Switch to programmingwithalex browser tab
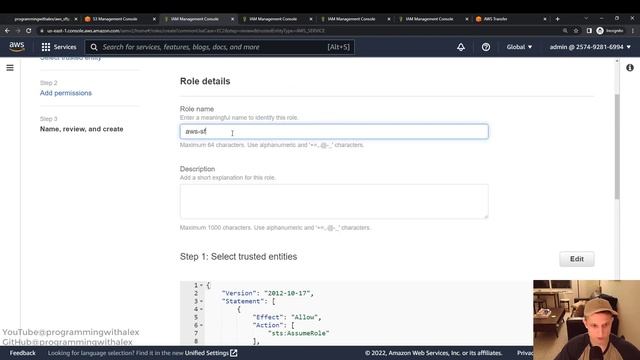640x360 pixels. click(41, 19)
